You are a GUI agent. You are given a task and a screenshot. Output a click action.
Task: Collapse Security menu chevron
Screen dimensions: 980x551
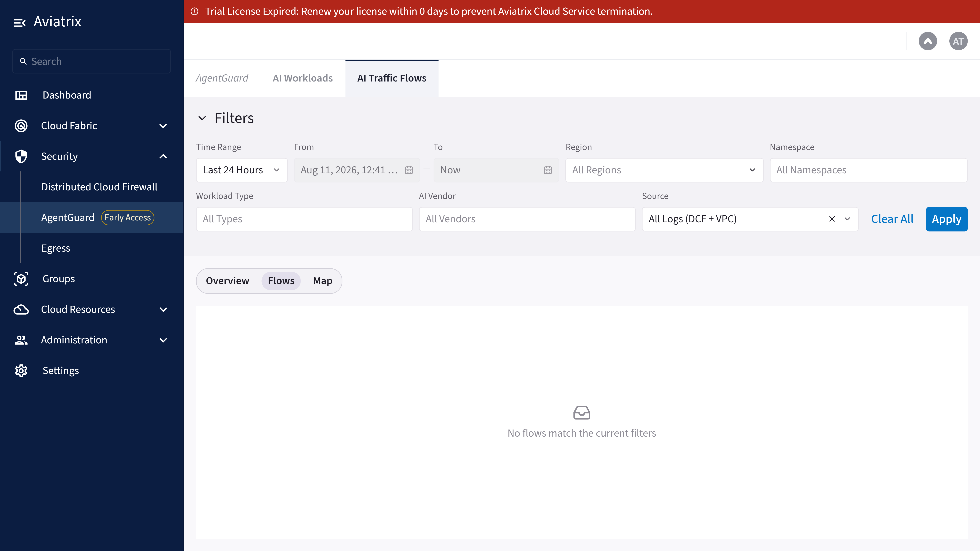coord(163,156)
